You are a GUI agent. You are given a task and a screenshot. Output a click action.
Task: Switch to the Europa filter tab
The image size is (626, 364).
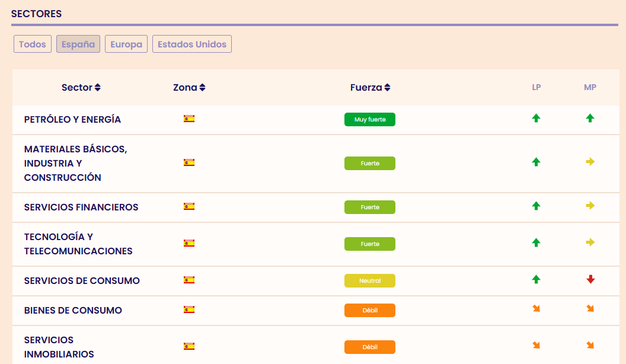[126, 44]
